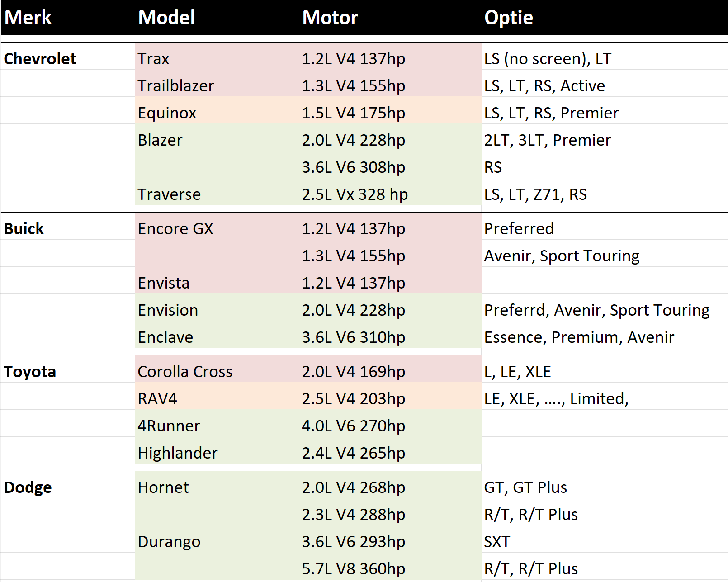Select the Toyota brand cell
728x582 pixels.
30,372
